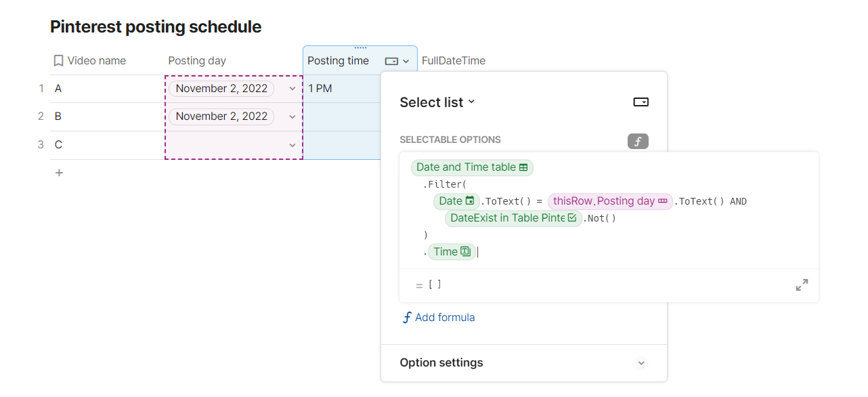The image size is (868, 397).
Task: Click the add row plus icon
Action: [x=59, y=173]
